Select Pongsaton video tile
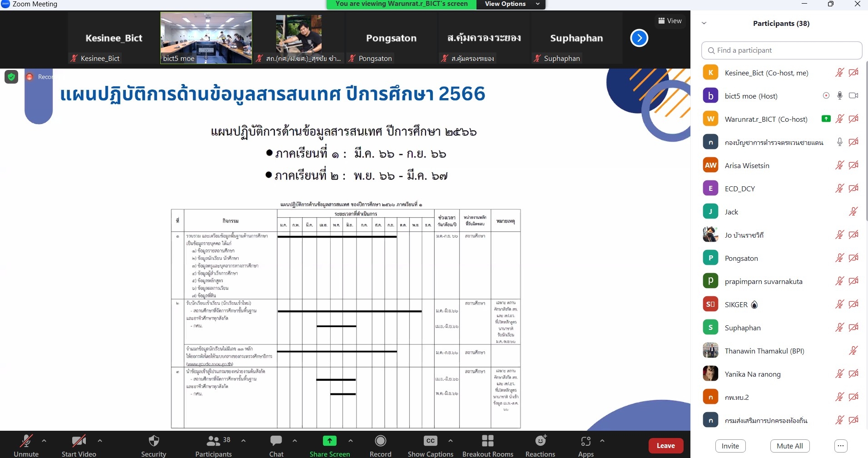The width and height of the screenshot is (868, 458). pos(392,38)
